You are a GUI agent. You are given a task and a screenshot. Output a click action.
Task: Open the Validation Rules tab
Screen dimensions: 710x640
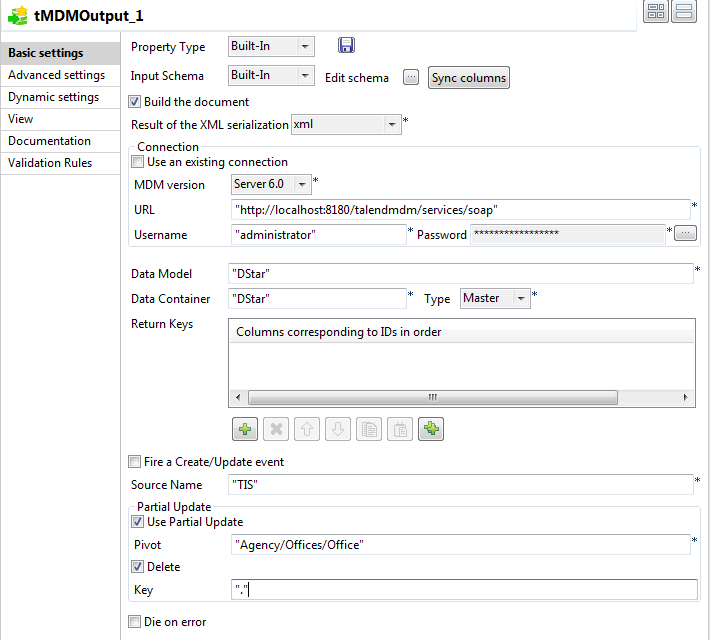coord(50,163)
